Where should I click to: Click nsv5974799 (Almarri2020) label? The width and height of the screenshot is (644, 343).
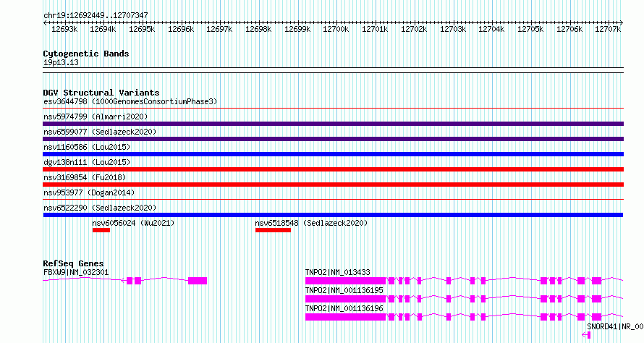tap(96, 117)
